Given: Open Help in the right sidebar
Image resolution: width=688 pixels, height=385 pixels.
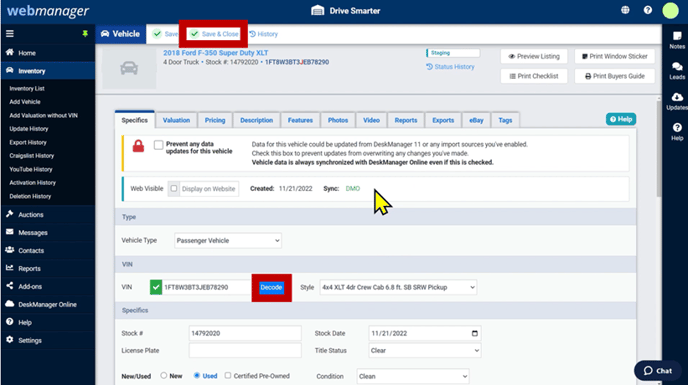Looking at the screenshot, I should point(677,132).
